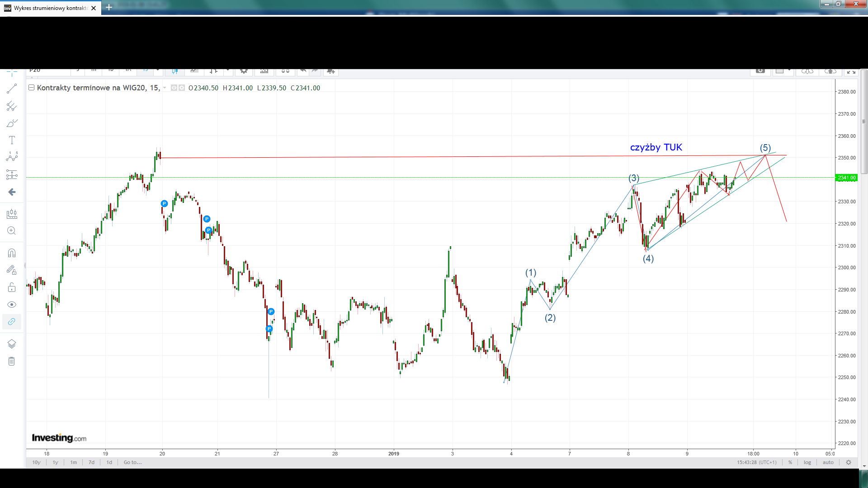
Task: Select the text annotation tool
Action: click(12, 140)
